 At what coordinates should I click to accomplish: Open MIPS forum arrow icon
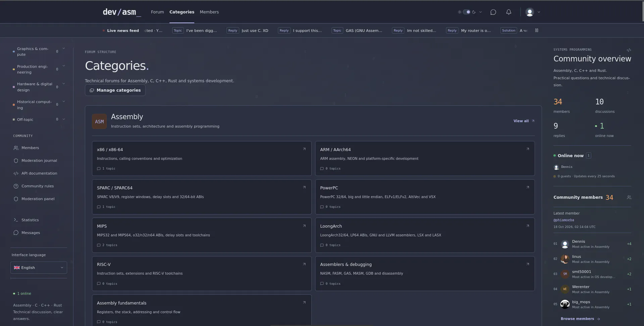pyautogui.click(x=304, y=226)
